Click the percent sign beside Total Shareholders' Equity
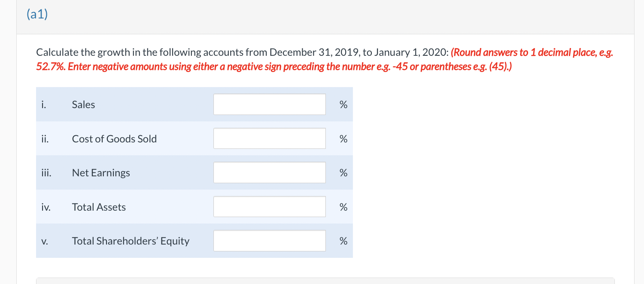The height and width of the screenshot is (284, 644). coord(343,241)
